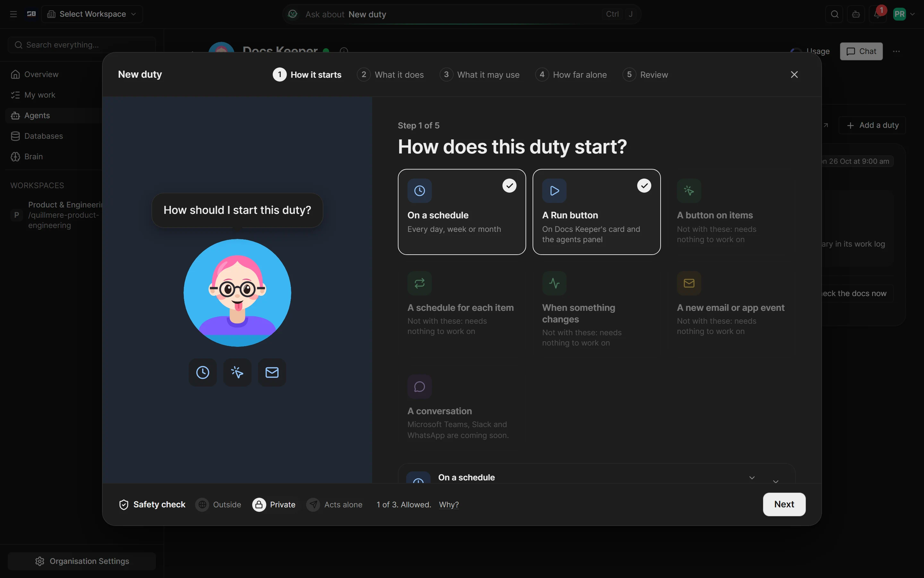Go to step 5 Review
The width and height of the screenshot is (924, 578).
[x=645, y=74]
